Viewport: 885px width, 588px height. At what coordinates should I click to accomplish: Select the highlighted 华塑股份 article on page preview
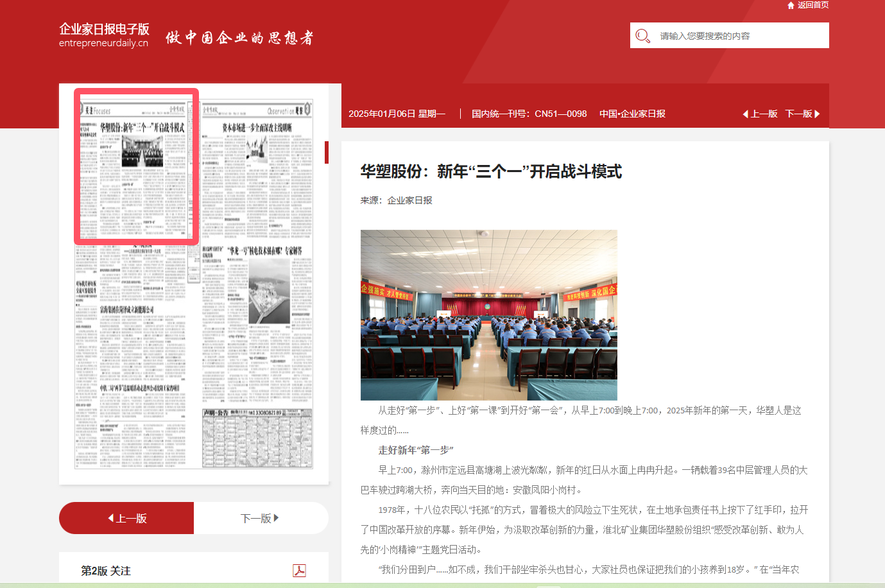click(136, 167)
